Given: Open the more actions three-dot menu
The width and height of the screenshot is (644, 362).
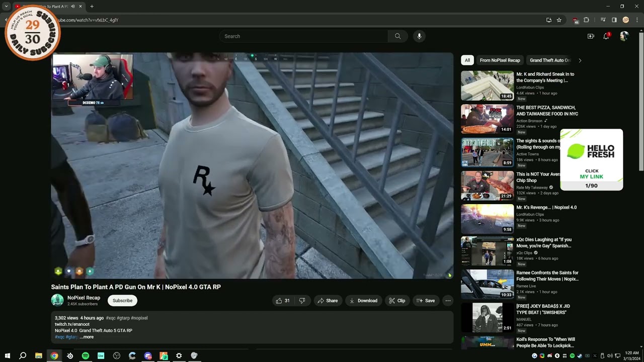Looking at the screenshot, I should [x=448, y=301].
